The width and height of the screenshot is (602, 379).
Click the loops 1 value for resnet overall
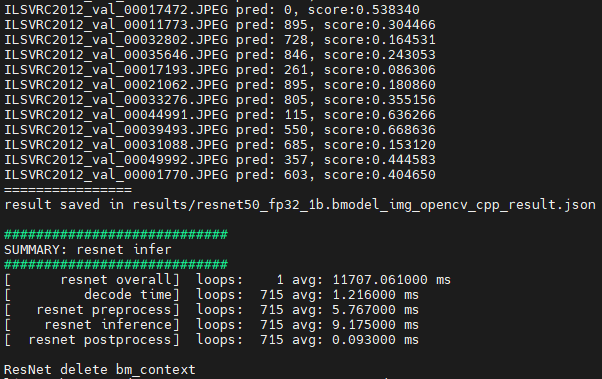pos(280,280)
